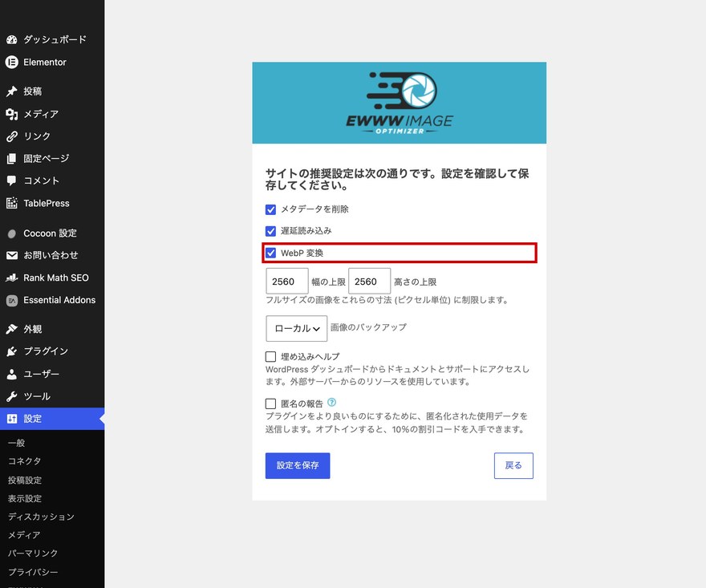Click the 設定 sliders icon

[12, 419]
